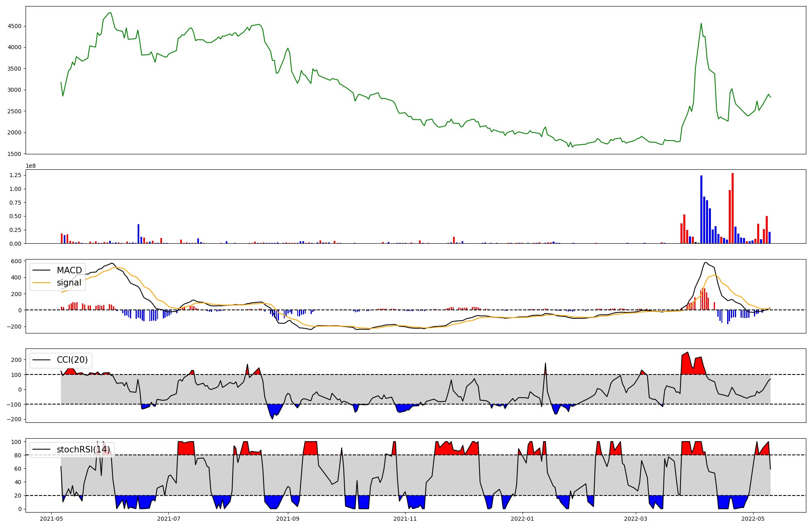
Task: Click the tallest blue volume bar
Action: [701, 209]
